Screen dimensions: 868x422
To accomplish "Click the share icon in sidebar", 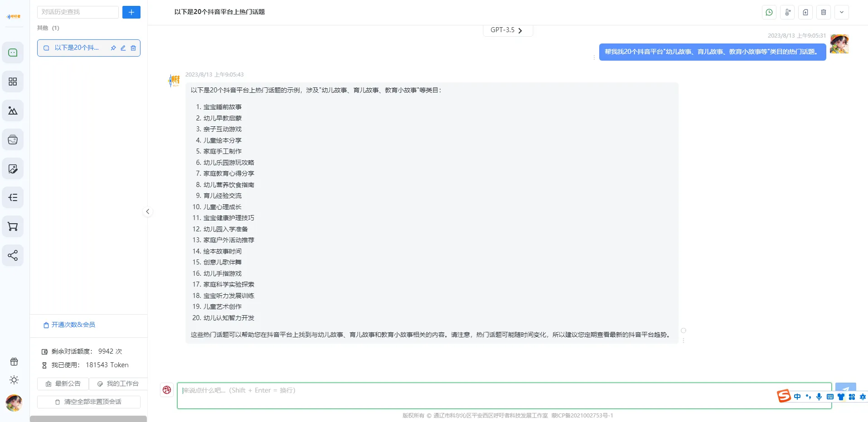I will point(13,255).
